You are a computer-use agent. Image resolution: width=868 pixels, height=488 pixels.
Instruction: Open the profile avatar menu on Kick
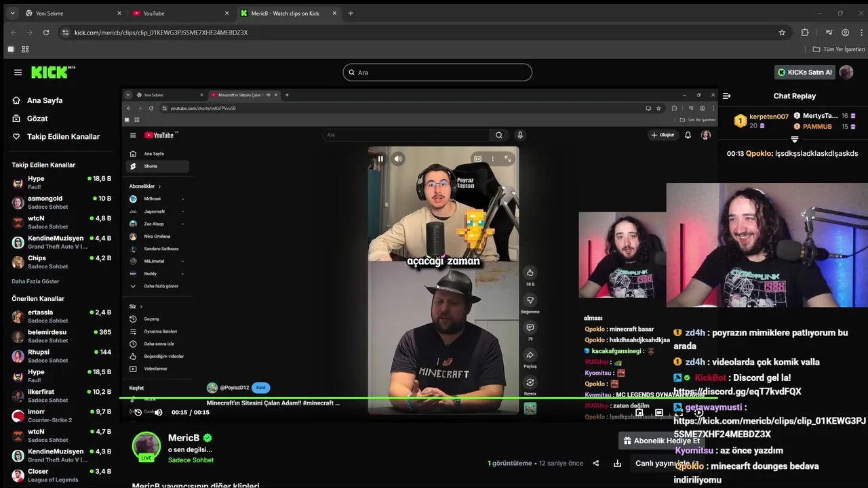(846, 73)
